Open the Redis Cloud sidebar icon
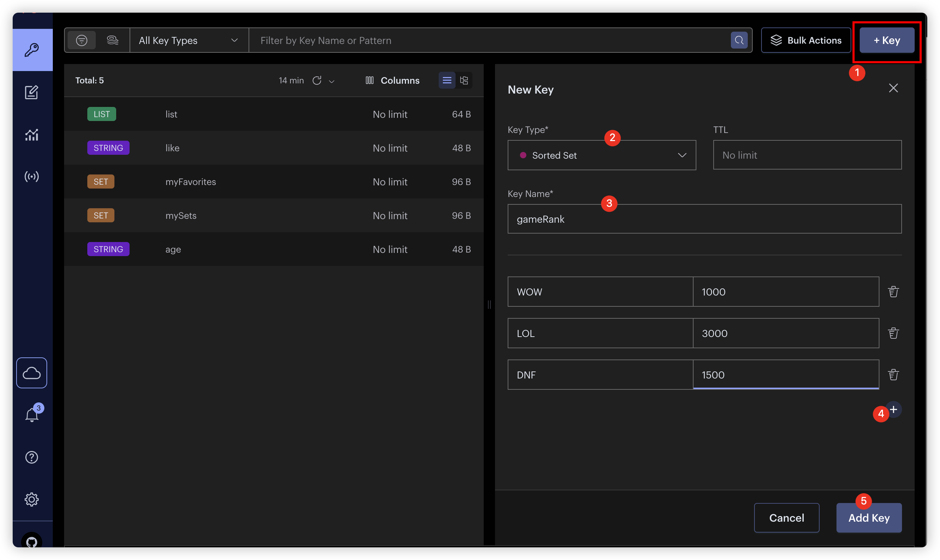This screenshot has width=940, height=560. click(x=32, y=373)
